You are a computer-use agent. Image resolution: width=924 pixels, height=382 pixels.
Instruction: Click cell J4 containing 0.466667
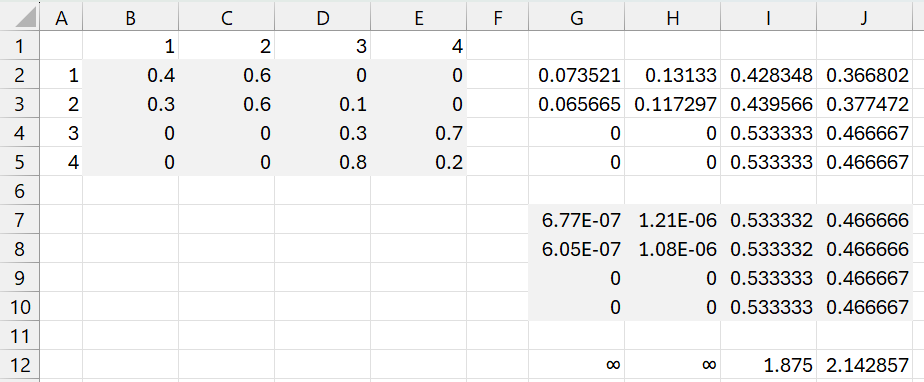(x=863, y=132)
